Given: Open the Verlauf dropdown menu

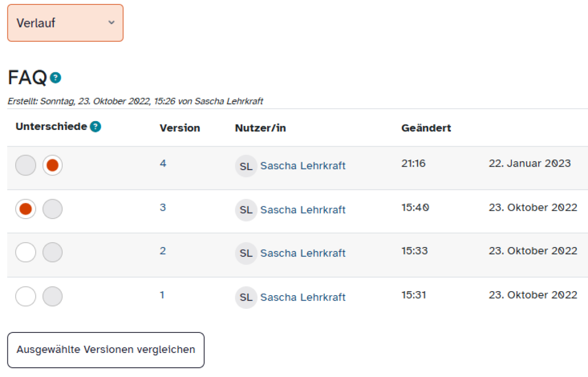Looking at the screenshot, I should [x=65, y=23].
